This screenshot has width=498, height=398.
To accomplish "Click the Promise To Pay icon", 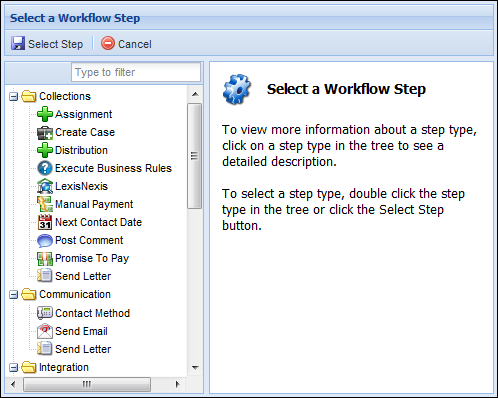I will tap(45, 258).
